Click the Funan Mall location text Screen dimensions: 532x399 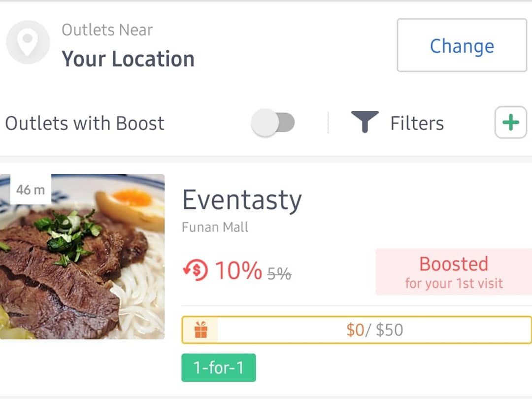click(215, 227)
